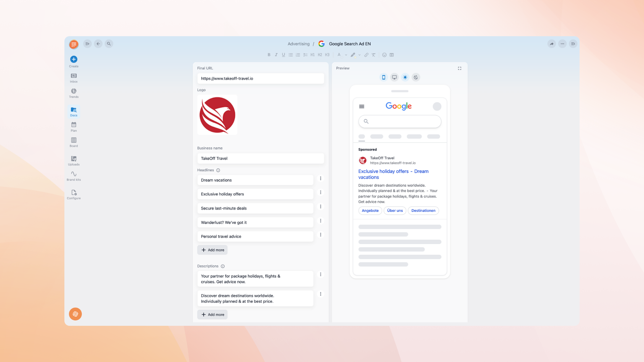This screenshot has height=362, width=644.
Task: Click the TakeOff Travel logo image
Action: coord(217,115)
